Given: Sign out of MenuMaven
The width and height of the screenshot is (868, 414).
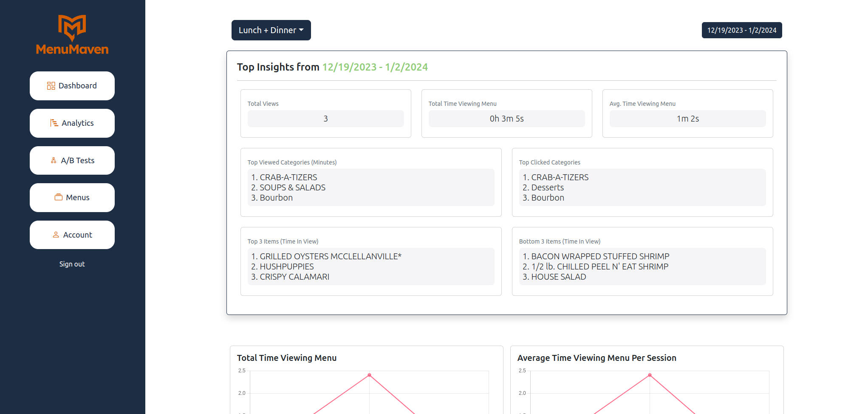Looking at the screenshot, I should tap(72, 264).
